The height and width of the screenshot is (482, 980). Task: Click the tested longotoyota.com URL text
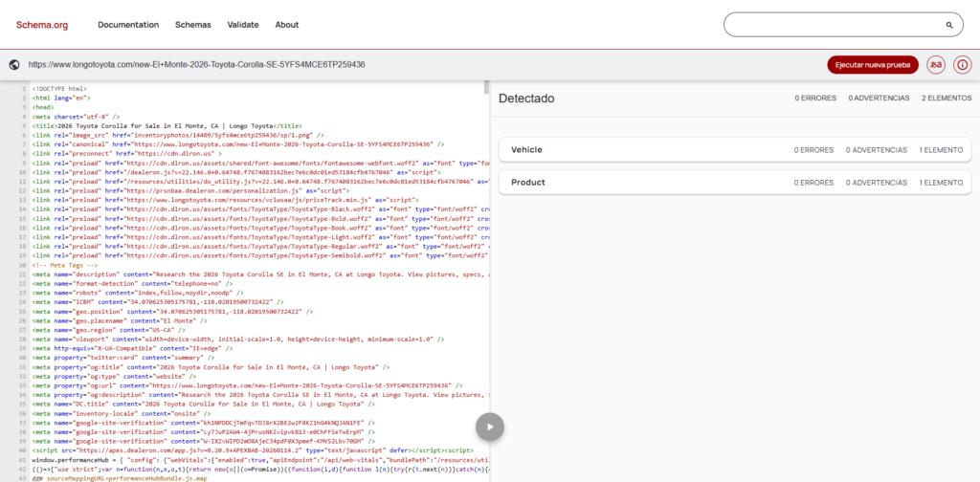pyautogui.click(x=196, y=65)
